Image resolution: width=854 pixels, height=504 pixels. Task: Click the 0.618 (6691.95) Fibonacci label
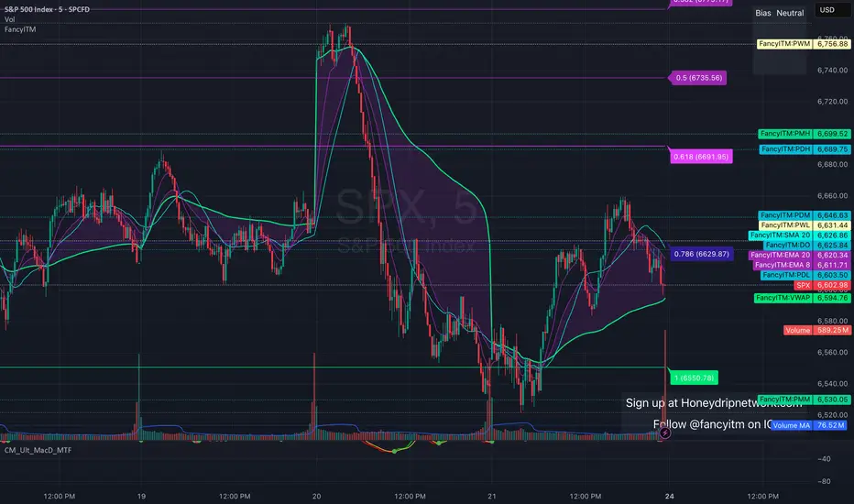(701, 157)
